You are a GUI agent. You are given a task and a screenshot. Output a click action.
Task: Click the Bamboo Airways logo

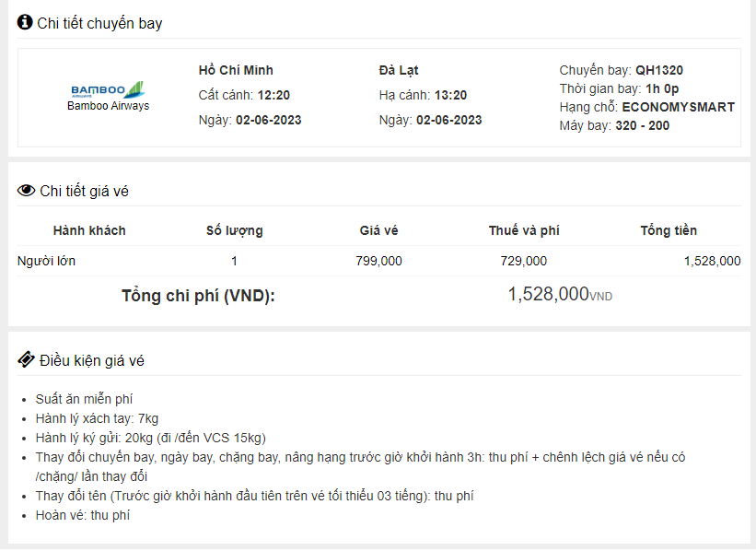(x=108, y=90)
